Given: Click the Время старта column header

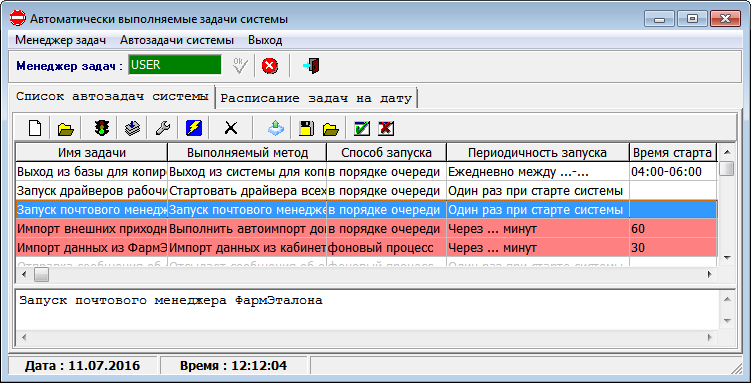Looking at the screenshot, I should pyautogui.click(x=672, y=153).
